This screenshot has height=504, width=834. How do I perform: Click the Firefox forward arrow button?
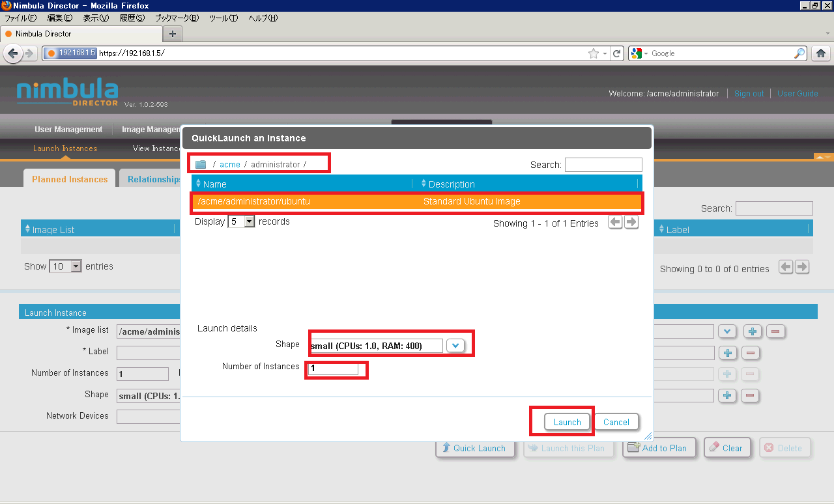29,53
